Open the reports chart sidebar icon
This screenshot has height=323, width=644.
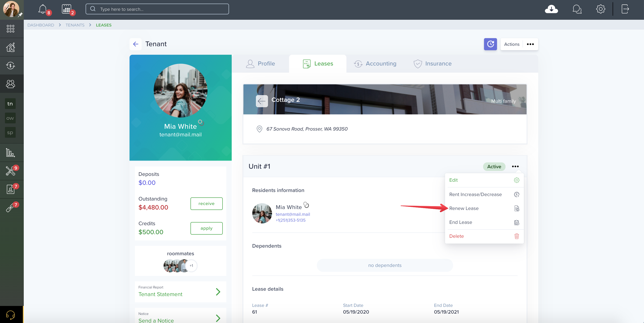[11, 152]
